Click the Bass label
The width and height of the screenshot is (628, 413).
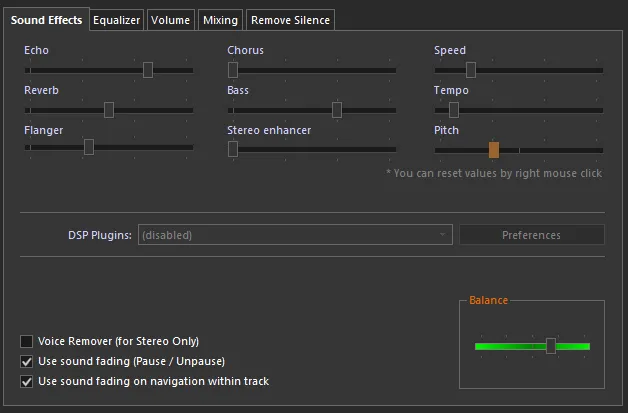(x=238, y=90)
